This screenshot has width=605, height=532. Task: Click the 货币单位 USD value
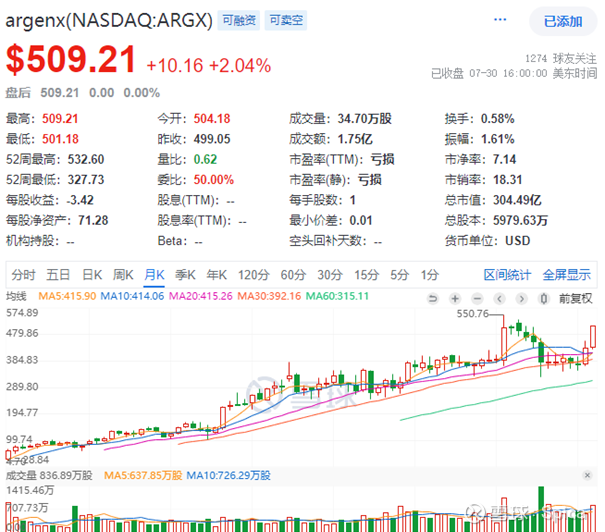point(517,241)
